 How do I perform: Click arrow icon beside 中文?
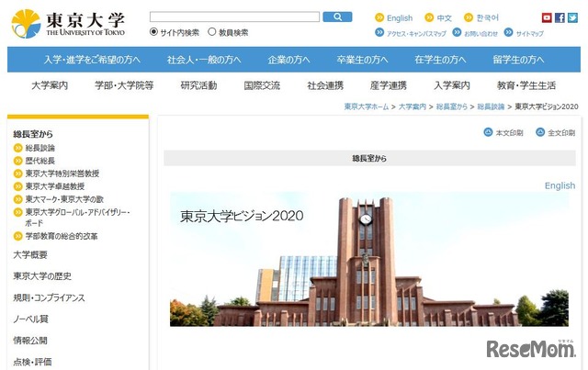click(x=429, y=17)
